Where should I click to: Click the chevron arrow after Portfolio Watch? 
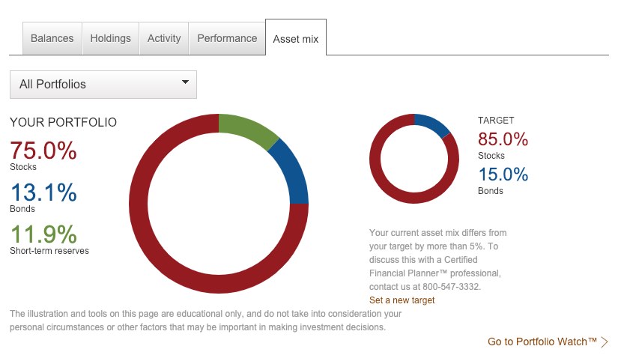point(605,342)
